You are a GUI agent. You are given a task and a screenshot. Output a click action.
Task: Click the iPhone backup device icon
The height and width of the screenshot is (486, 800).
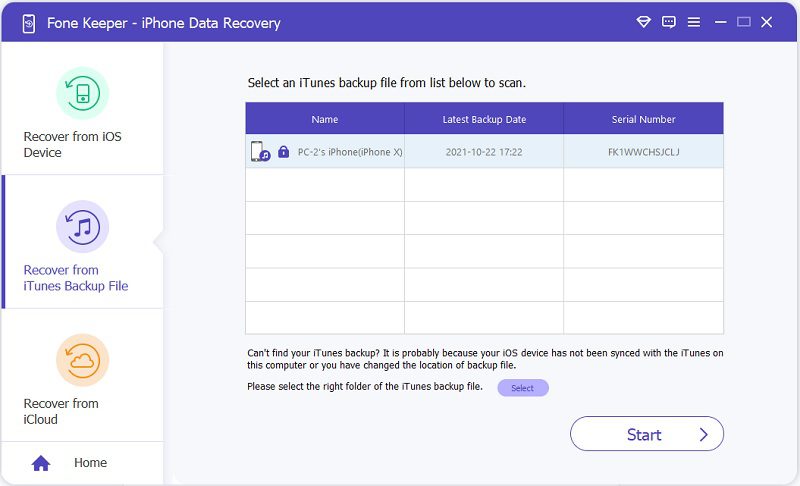[x=259, y=152]
